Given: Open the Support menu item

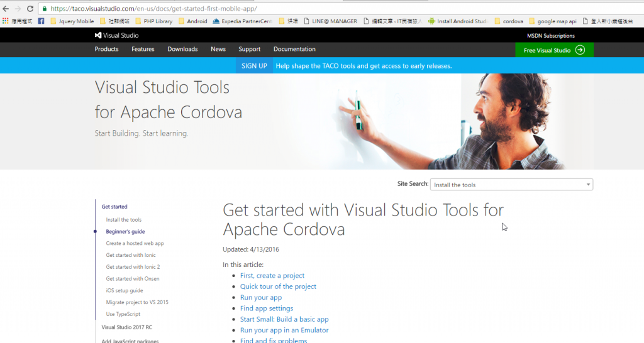Looking at the screenshot, I should point(249,49).
